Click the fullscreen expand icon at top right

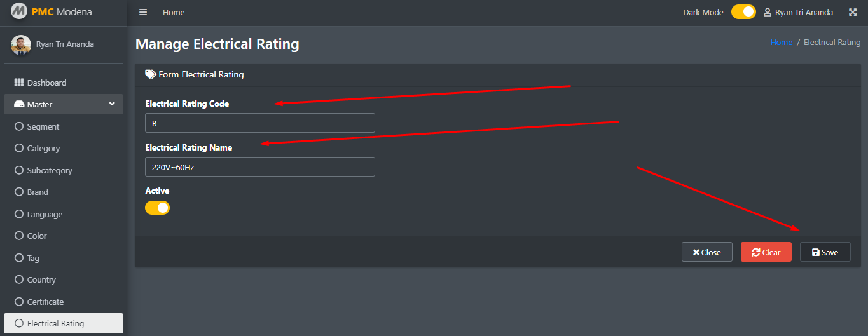[853, 12]
